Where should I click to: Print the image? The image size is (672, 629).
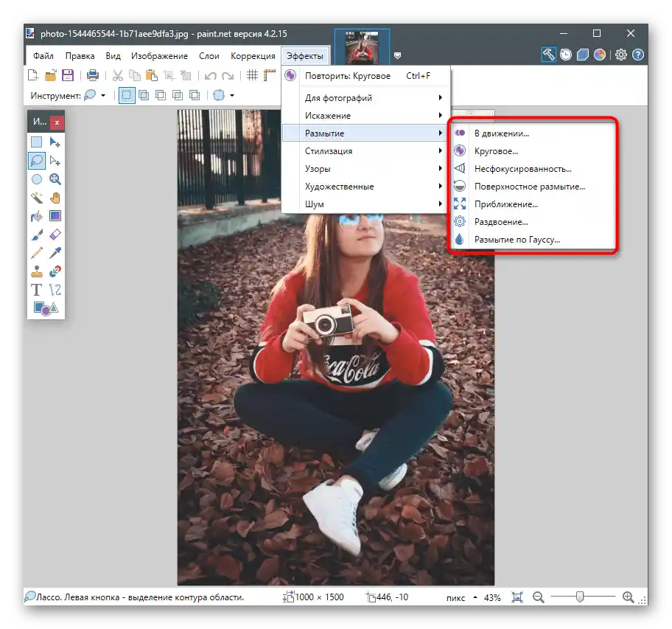tap(93, 75)
